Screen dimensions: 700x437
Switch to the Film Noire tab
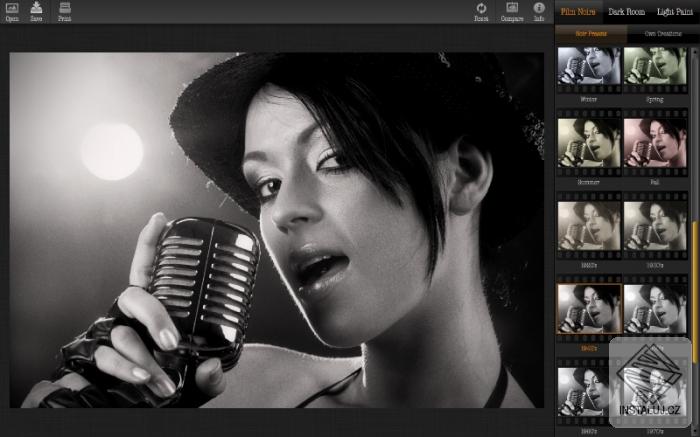pos(578,12)
